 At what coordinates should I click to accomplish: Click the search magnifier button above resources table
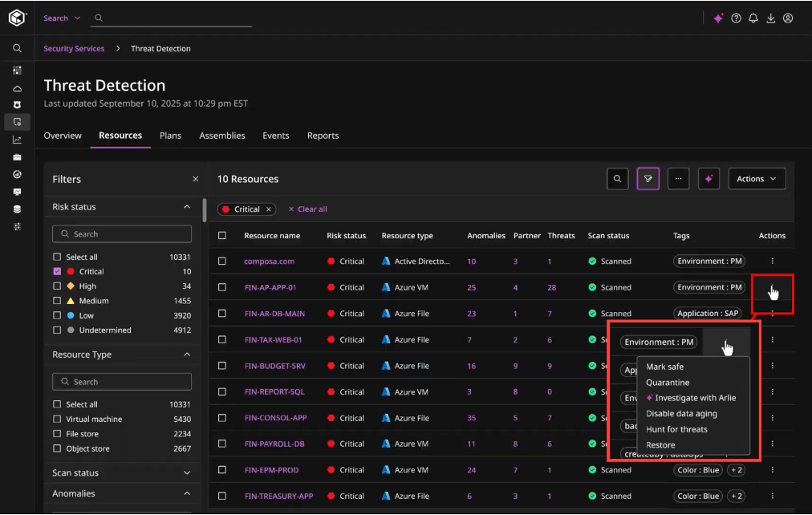[x=617, y=179]
